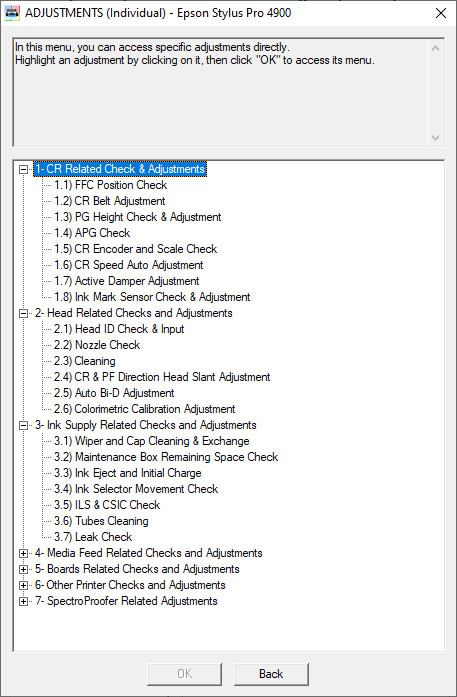The width and height of the screenshot is (457, 697).
Task: Select 1.7) Active Damper Adjustment
Action: [127, 281]
